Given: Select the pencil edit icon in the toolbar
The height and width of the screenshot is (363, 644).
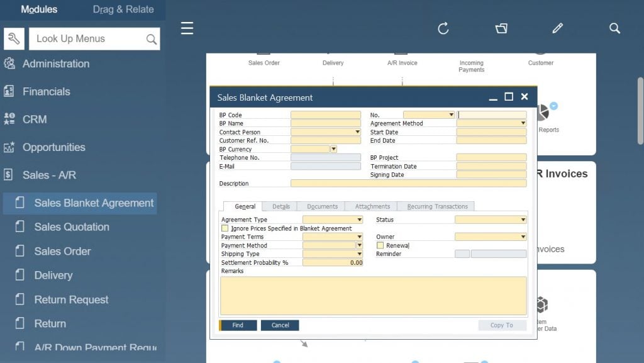Looking at the screenshot, I should 557,28.
